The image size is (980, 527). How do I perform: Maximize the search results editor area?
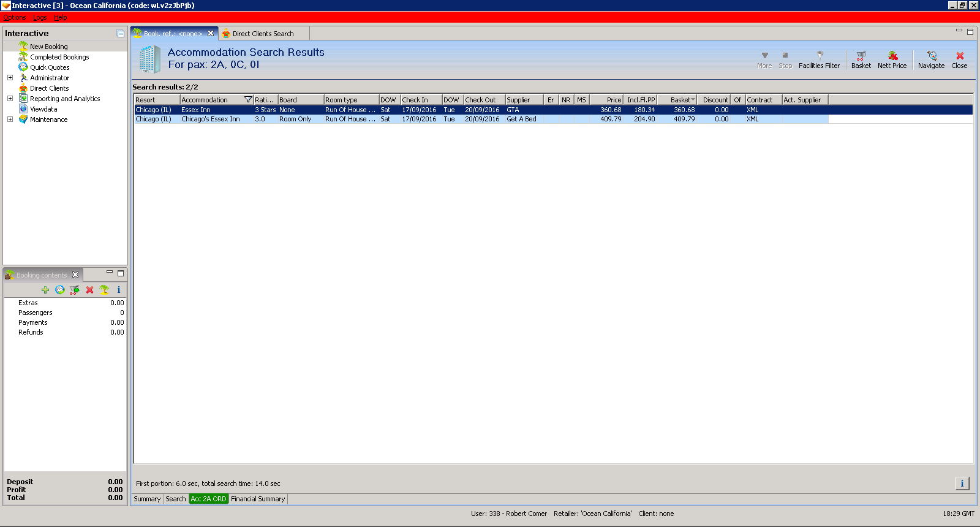970,32
